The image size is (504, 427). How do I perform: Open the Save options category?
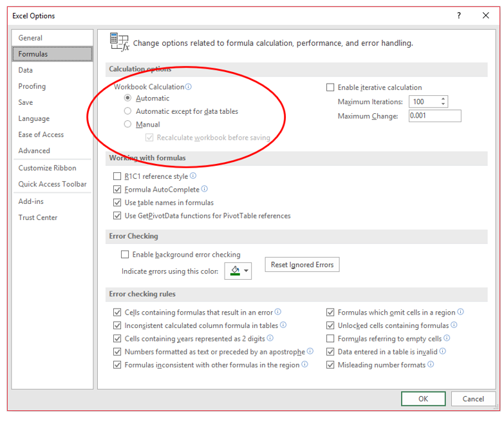(x=52, y=102)
